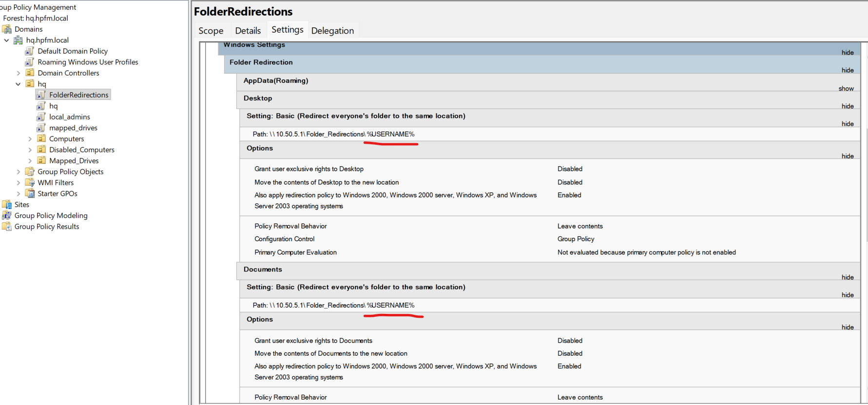Collapse the hq organizational unit
868x405 pixels.
point(18,84)
